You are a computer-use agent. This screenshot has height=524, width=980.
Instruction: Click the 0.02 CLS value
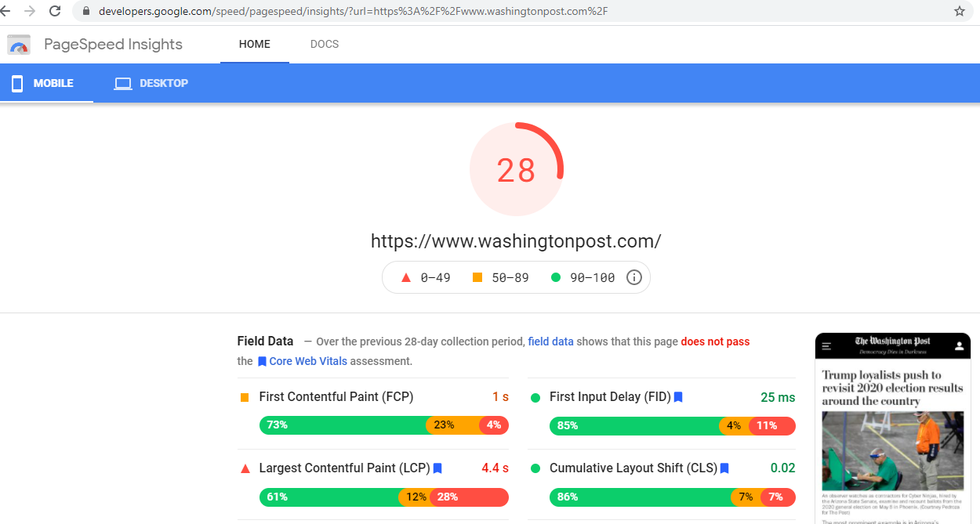pyautogui.click(x=782, y=468)
